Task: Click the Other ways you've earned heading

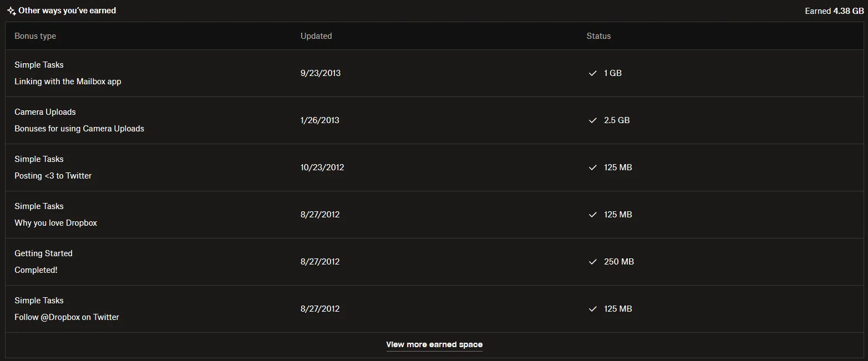Action: (67, 11)
